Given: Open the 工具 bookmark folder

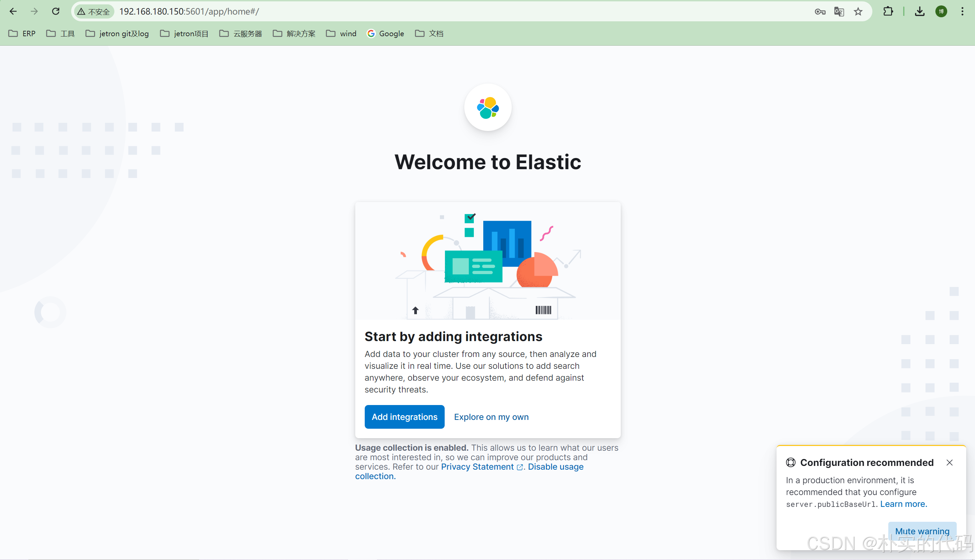Looking at the screenshot, I should (60, 33).
